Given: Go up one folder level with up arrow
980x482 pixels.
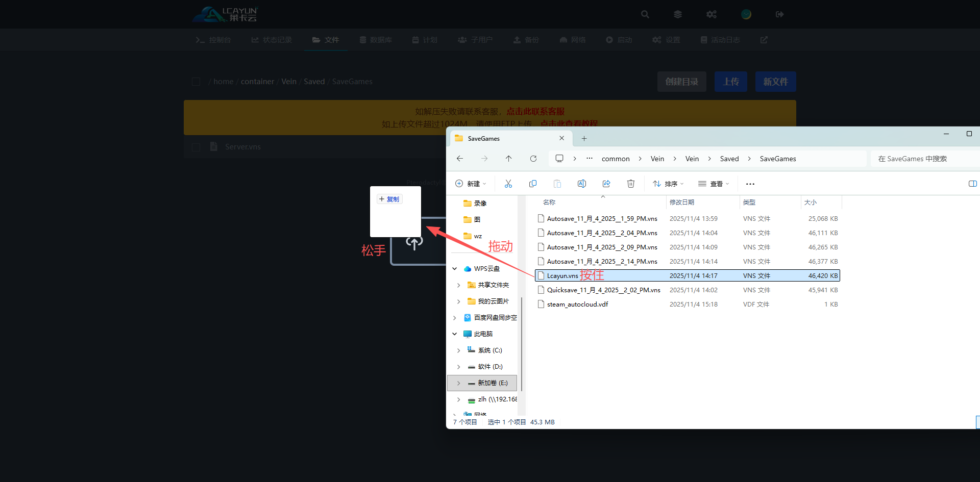Looking at the screenshot, I should (x=508, y=159).
